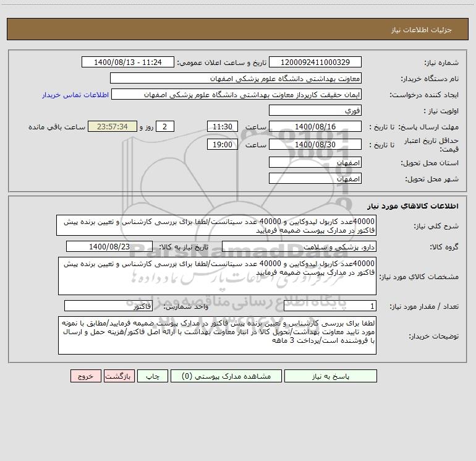Click the goods need date 1400/08/23
Image resolution: width=476 pixels, height=461 pixels.
click(109, 246)
